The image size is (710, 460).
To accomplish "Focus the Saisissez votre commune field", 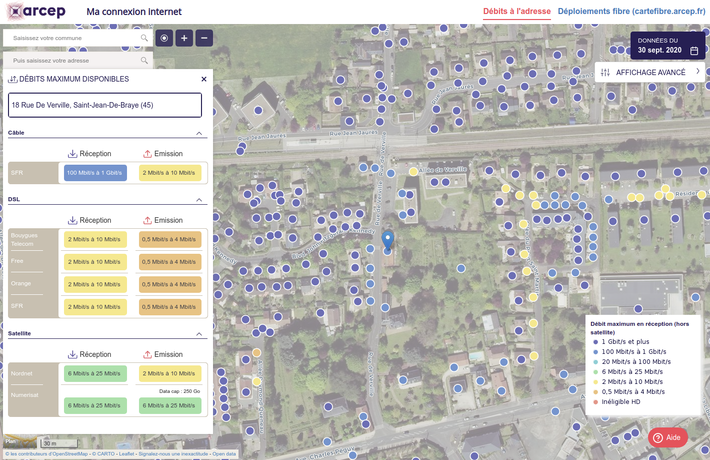I will 77,38.
